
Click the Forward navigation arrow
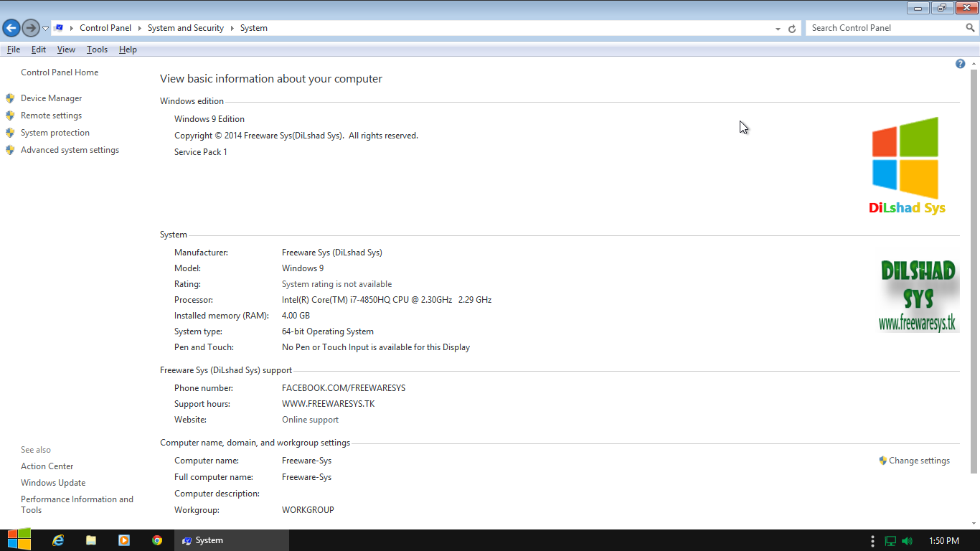point(30,28)
